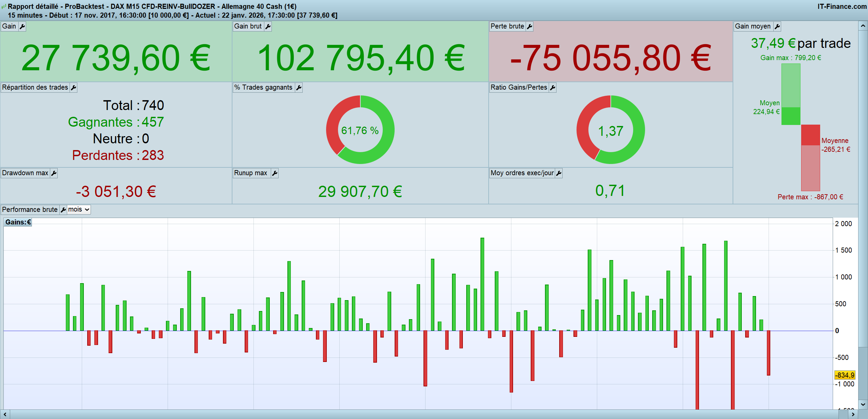Click horizontal scrollbar left arrow
This screenshot has height=419, width=868.
[x=5, y=415]
